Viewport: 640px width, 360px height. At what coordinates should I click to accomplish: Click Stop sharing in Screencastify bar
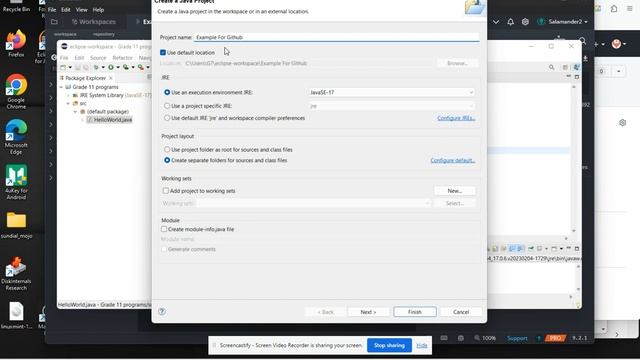389,345
